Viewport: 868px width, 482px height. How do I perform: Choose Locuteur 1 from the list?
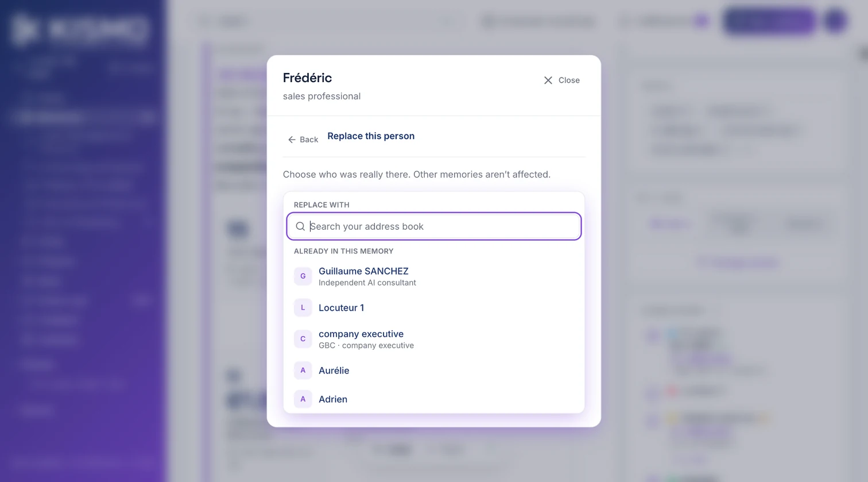[434, 308]
